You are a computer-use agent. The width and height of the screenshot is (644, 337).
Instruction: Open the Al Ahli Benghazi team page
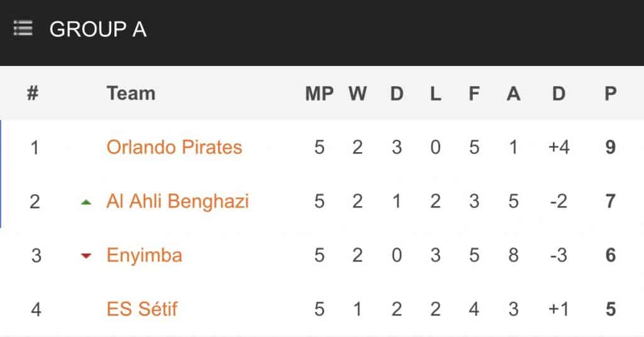[x=177, y=201]
